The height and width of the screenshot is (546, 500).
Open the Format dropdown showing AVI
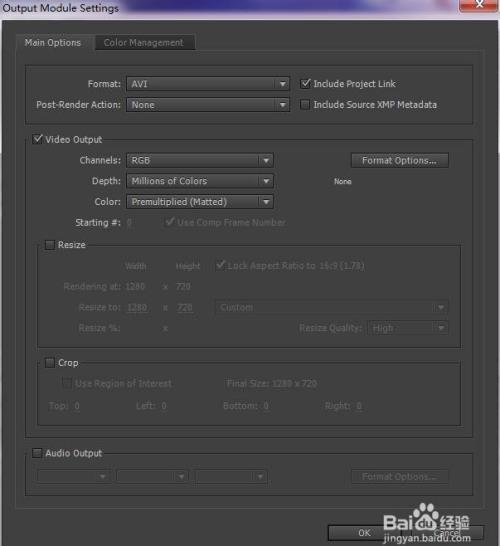pos(208,84)
